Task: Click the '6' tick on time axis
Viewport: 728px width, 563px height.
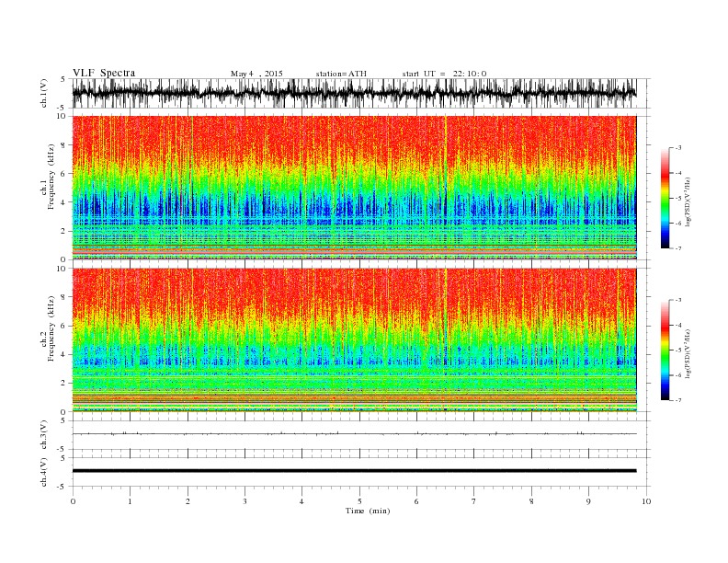Action: (416, 501)
